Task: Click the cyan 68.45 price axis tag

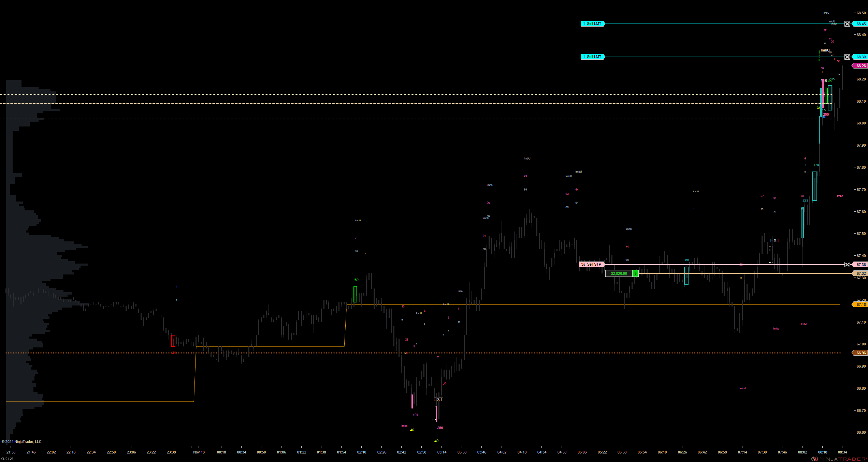Action: tap(860, 24)
